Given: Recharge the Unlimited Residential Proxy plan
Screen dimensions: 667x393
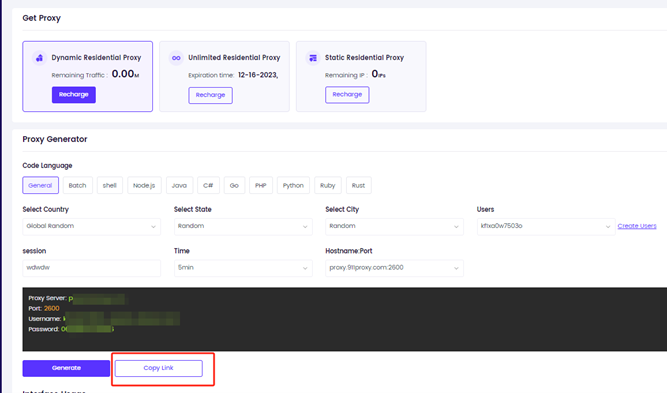Looking at the screenshot, I should point(211,95).
